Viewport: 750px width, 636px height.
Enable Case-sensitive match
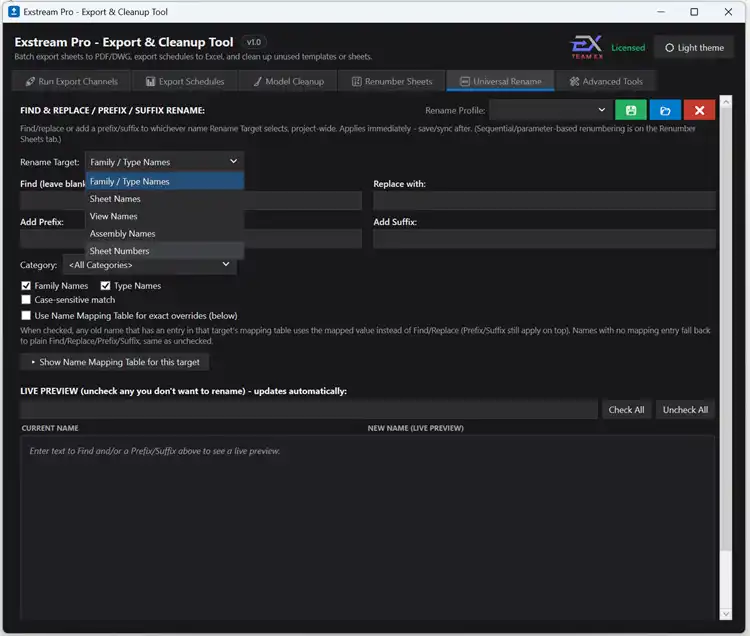pyautogui.click(x=26, y=300)
